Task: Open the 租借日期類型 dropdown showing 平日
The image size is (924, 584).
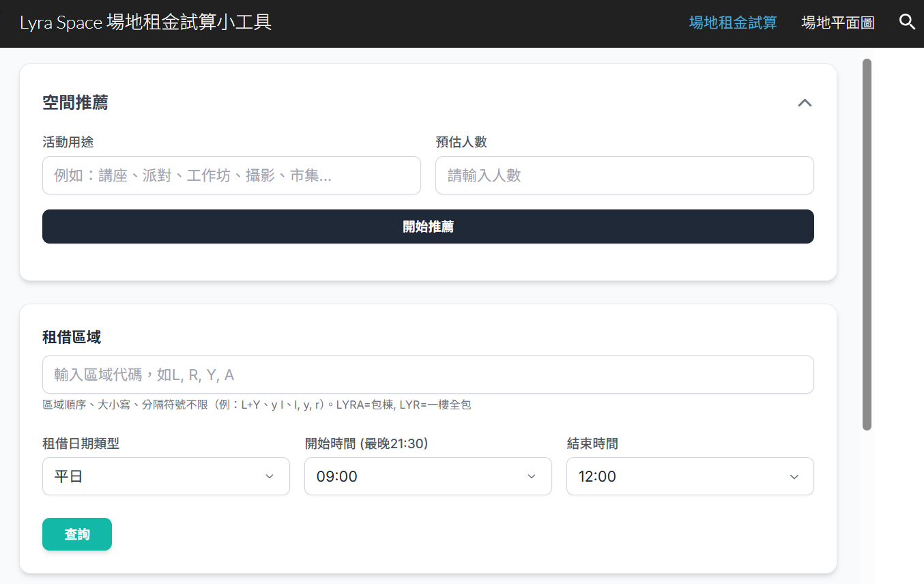Action: pos(166,476)
